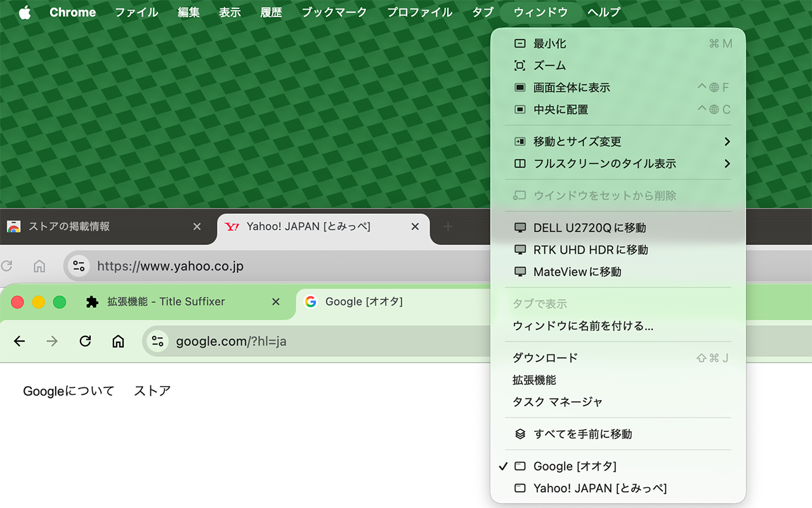The image size is (812, 508).
Task: Open site info icon beside google.com address
Action: click(157, 342)
